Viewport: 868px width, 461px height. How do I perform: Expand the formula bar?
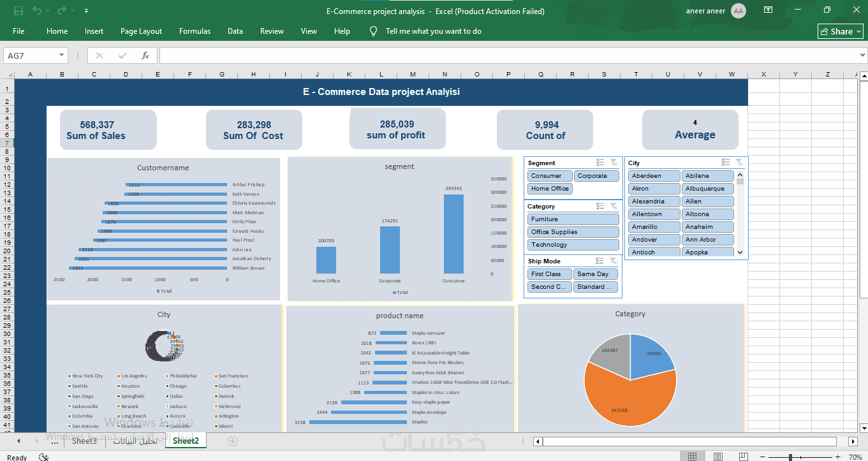click(x=863, y=55)
